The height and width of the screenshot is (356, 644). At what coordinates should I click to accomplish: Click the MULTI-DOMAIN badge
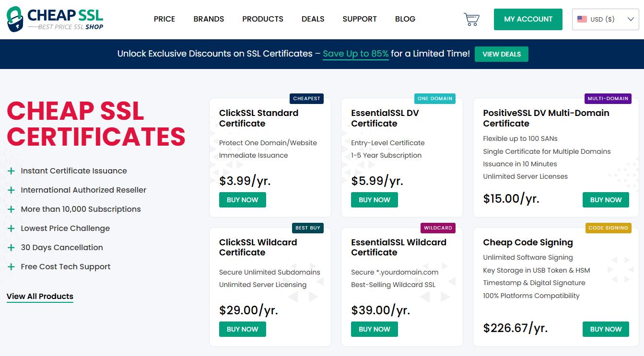tap(608, 99)
